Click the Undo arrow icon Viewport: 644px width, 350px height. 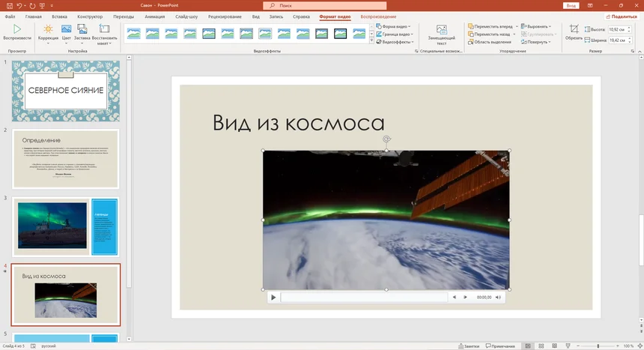tap(19, 6)
